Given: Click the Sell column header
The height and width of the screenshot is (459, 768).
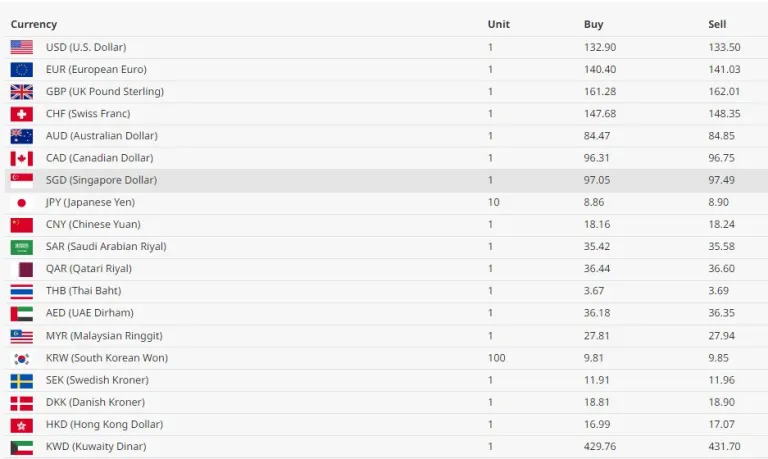Looking at the screenshot, I should [x=717, y=24].
